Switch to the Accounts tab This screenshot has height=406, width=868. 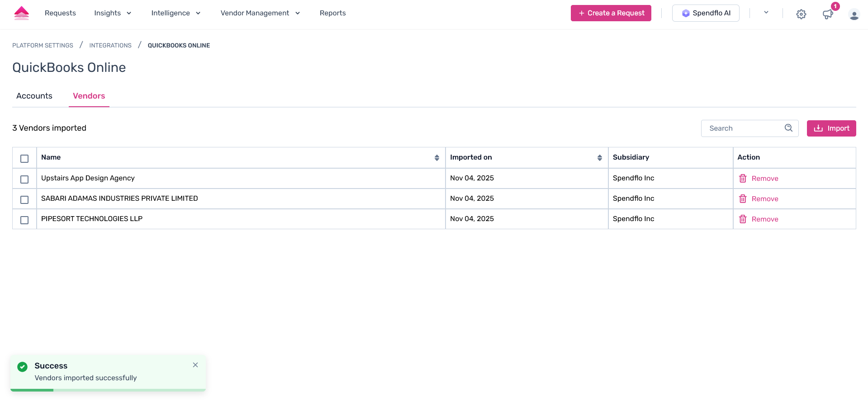(34, 96)
